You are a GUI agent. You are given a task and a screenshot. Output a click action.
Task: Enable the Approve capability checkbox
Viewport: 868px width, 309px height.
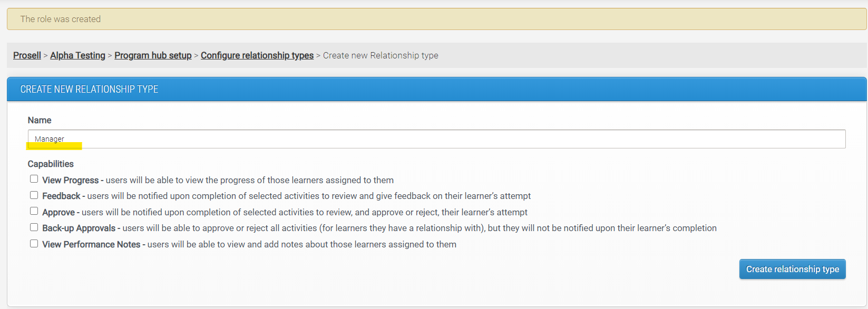[34, 211]
